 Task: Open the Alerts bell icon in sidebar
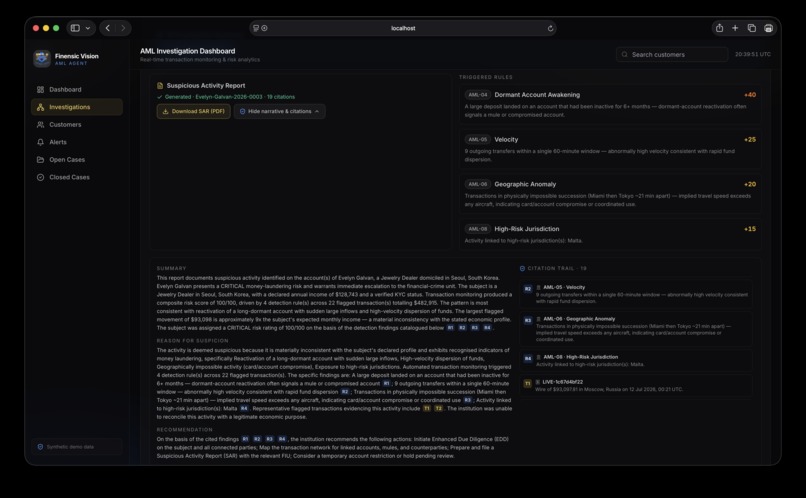[40, 142]
